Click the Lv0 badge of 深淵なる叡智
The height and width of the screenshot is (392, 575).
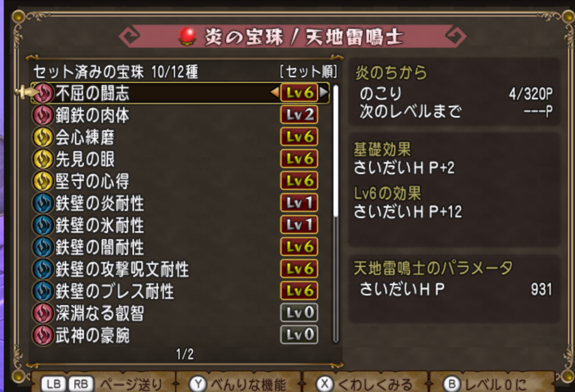(x=299, y=313)
